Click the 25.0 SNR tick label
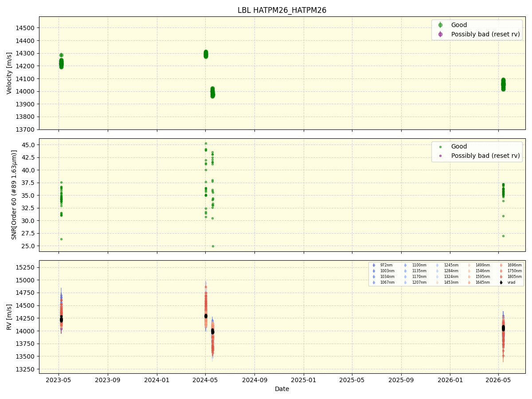The width and height of the screenshot is (532, 399). pos(28,246)
